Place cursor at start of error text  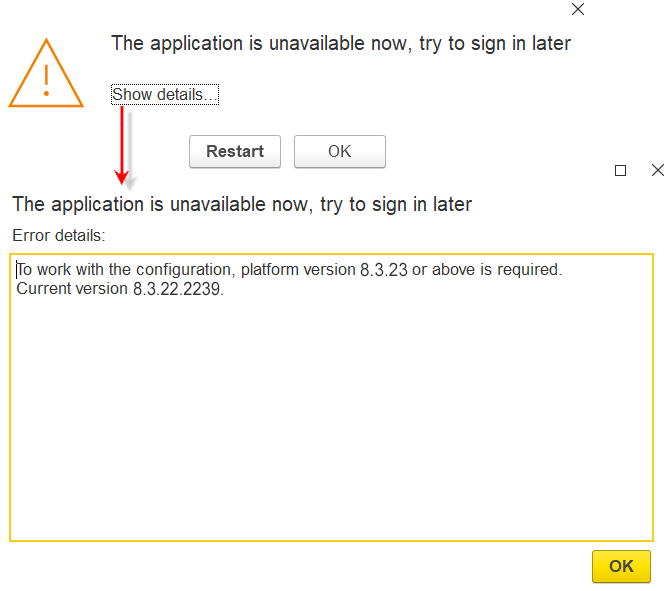(x=18, y=270)
